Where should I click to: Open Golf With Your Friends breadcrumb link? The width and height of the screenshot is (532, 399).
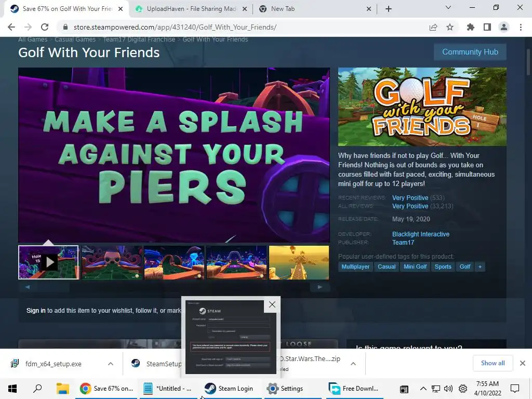tap(215, 39)
